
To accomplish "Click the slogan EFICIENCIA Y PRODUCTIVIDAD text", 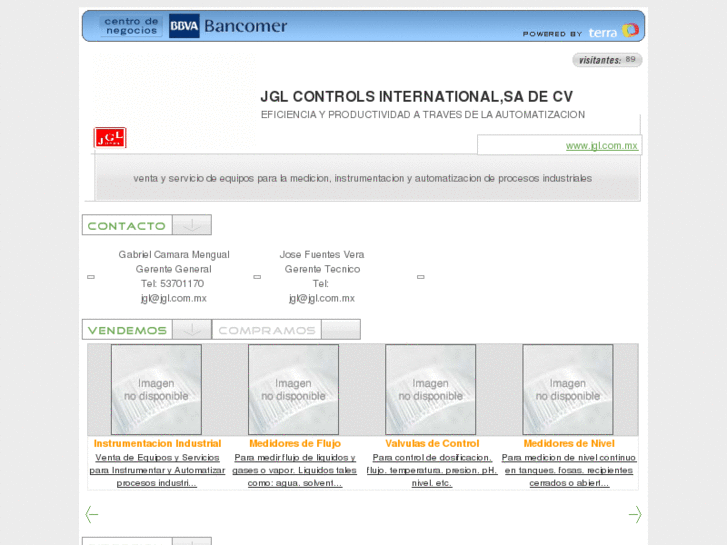I will point(422,115).
